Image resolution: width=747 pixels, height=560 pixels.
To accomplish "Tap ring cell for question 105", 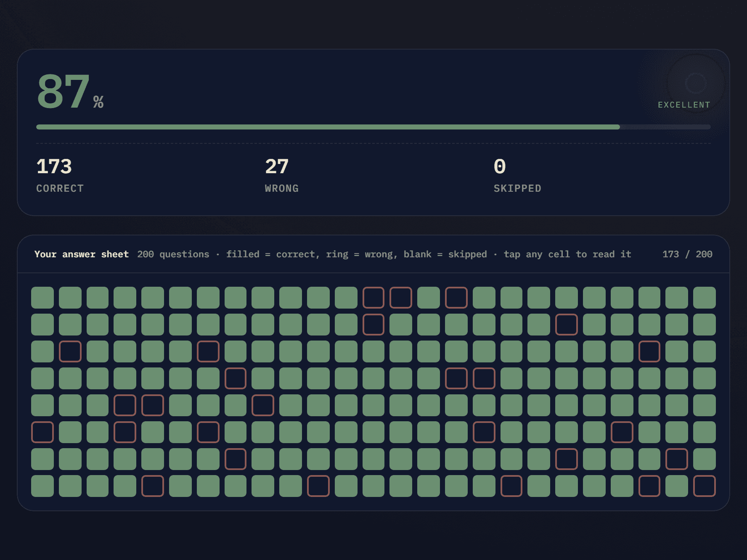I will [153, 405].
